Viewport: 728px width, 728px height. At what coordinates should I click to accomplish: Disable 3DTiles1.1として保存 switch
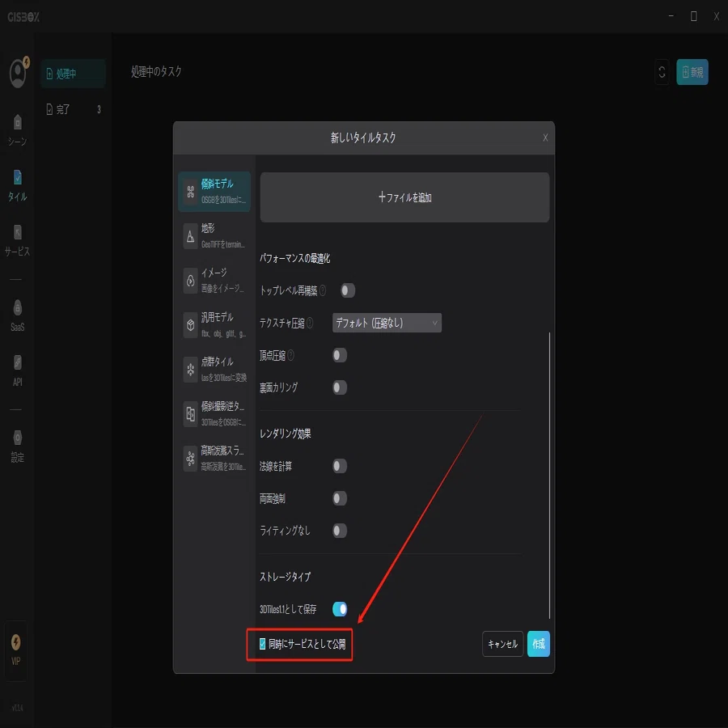340,608
